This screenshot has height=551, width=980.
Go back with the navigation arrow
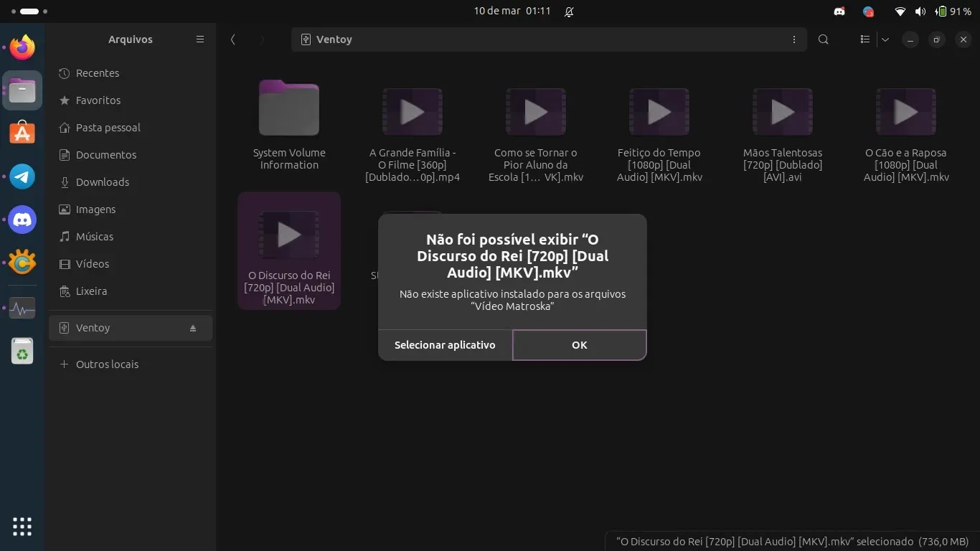(232, 39)
